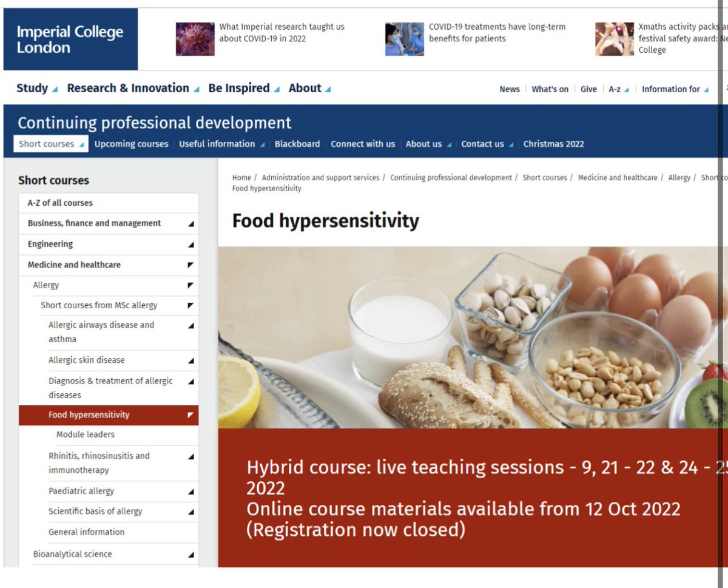
Task: Open the Xmaths activity packs thumbnail
Action: 614,39
